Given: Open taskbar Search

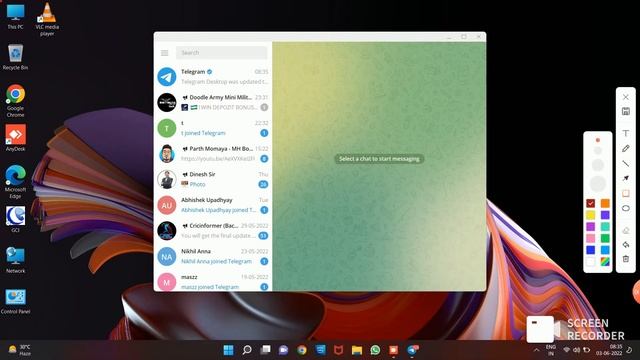Looking at the screenshot, I should pos(247,350).
